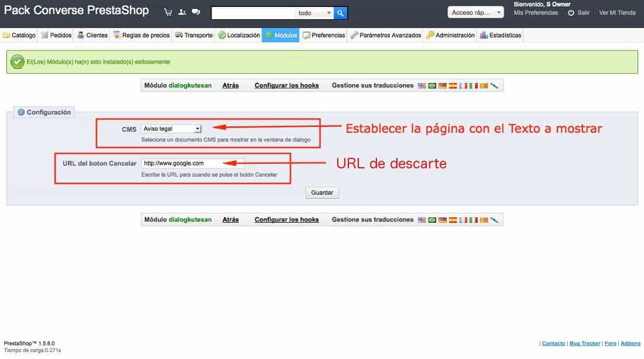Click the Addons footer link
The width and height of the screenshot is (644, 359).
tap(631, 343)
